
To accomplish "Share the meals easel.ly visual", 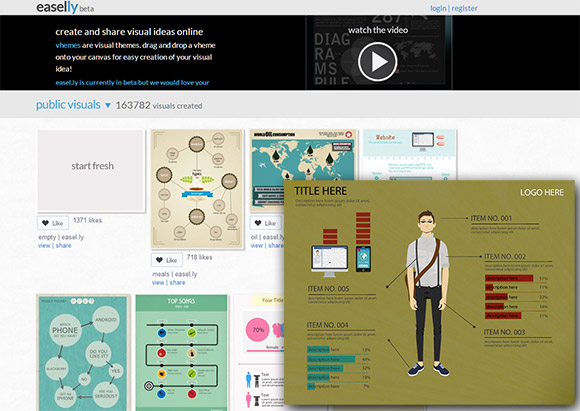I will pyautogui.click(x=177, y=283).
